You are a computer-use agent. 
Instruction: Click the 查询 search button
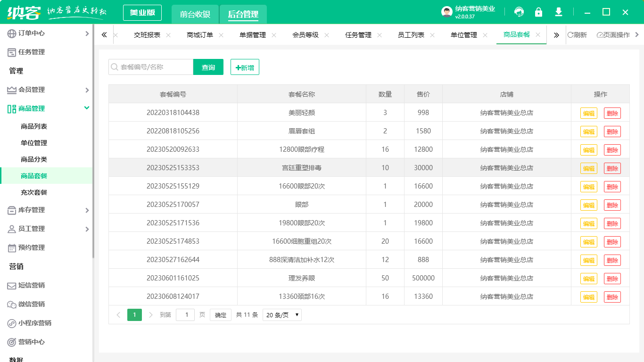click(x=208, y=67)
